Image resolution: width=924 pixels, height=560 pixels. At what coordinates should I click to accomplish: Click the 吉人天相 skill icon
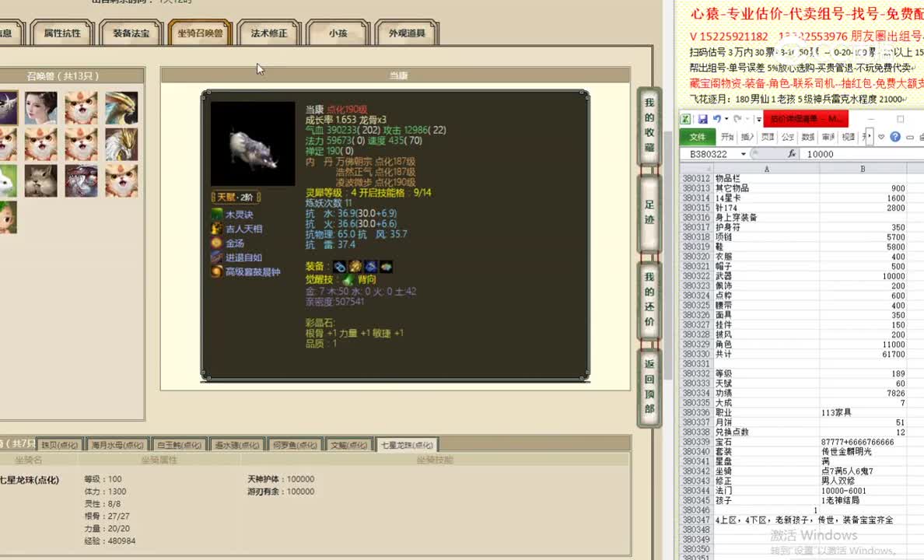217,228
